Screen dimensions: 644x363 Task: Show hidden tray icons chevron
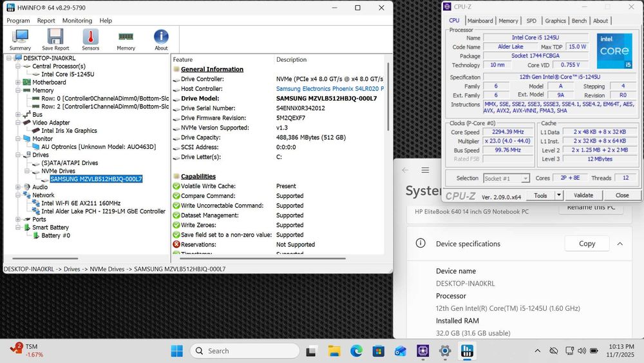537,351
